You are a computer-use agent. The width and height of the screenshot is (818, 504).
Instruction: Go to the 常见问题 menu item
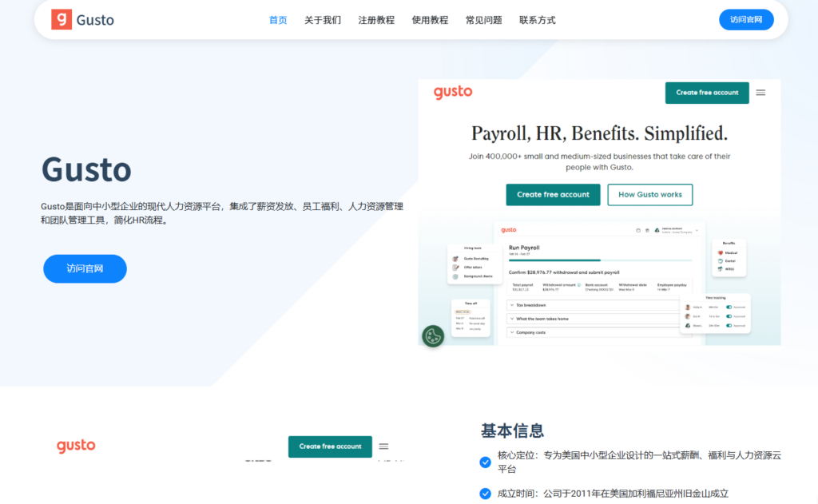click(x=483, y=20)
